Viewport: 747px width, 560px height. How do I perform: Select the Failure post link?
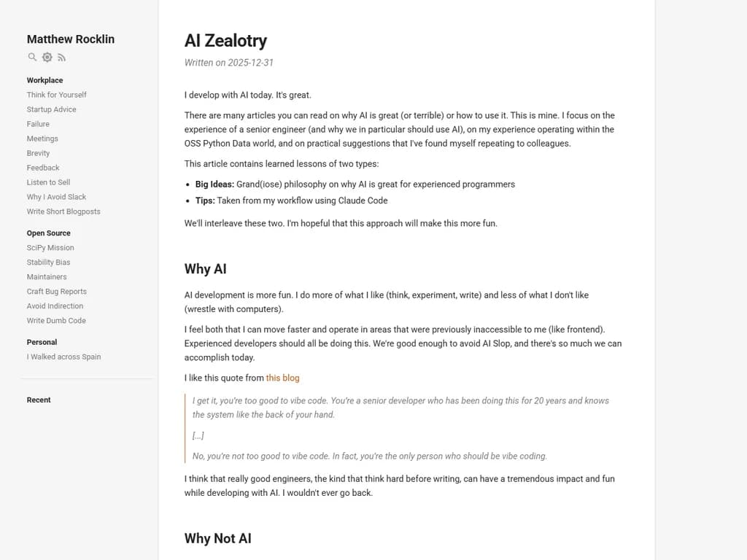(x=38, y=124)
